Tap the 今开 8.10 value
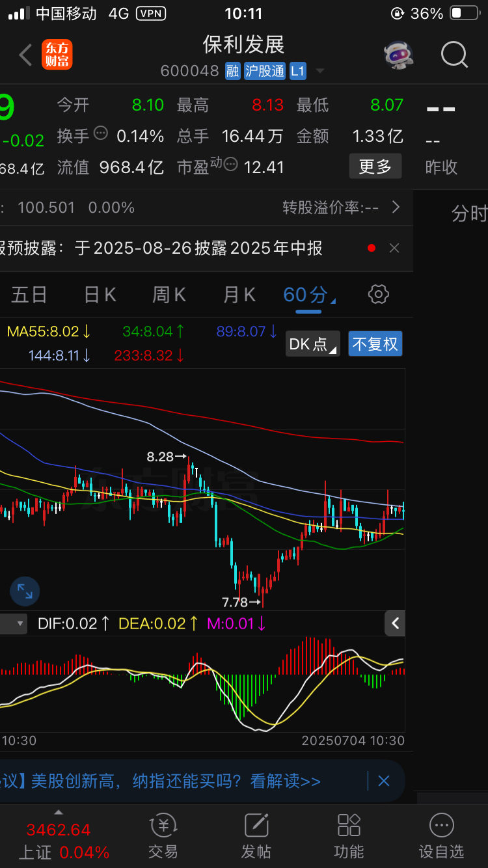This screenshot has width=488, height=868. pyautogui.click(x=148, y=105)
